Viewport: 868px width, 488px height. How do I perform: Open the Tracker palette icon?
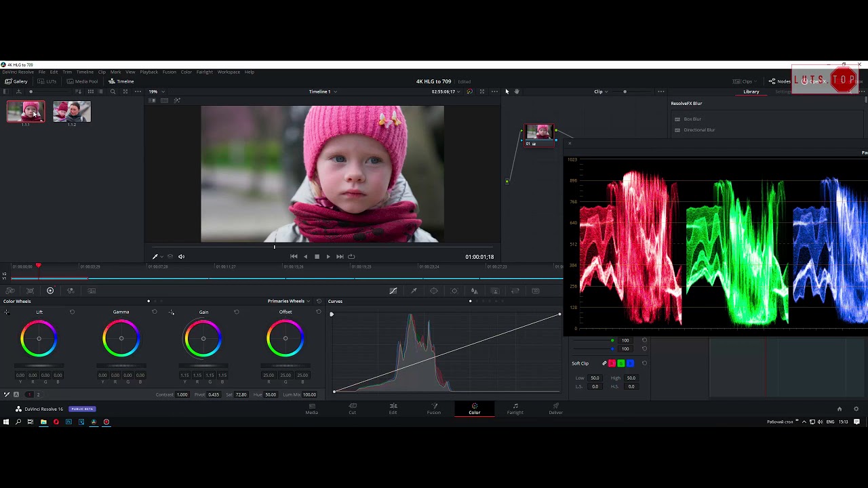coord(454,291)
